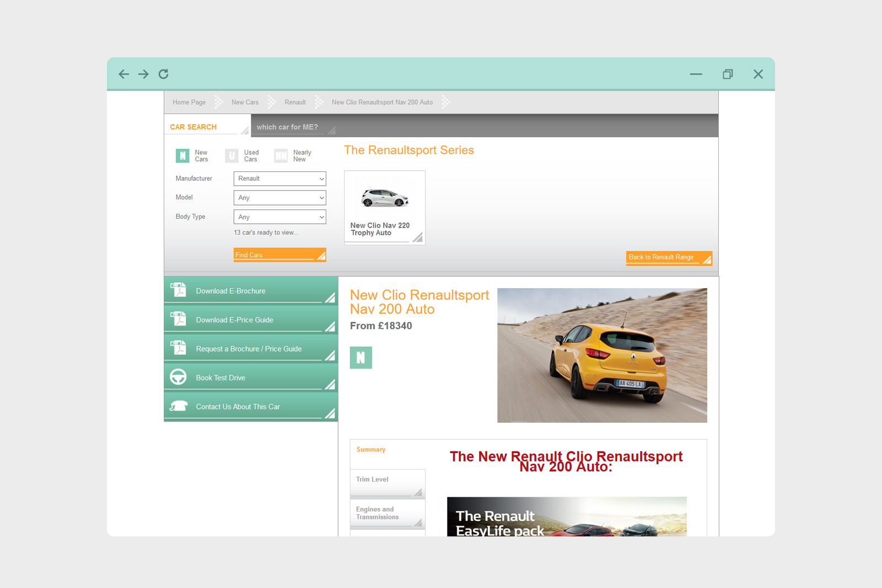
Task: Open the Manufacturer dropdown showing Renault
Action: click(x=279, y=179)
